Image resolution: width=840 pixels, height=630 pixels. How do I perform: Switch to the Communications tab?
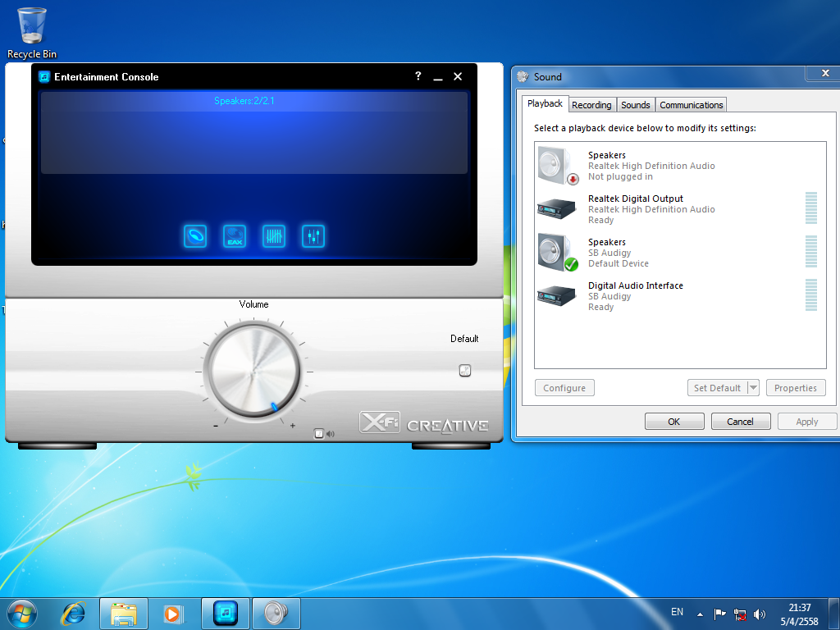(x=691, y=105)
